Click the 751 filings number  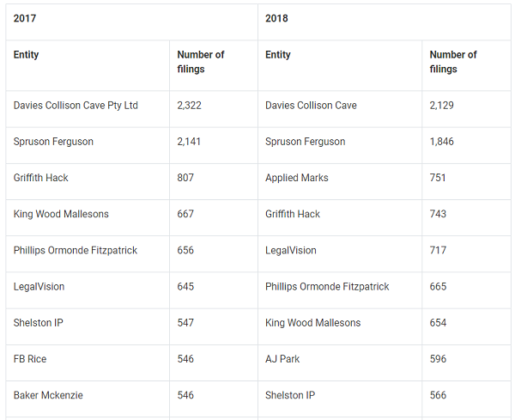point(439,178)
